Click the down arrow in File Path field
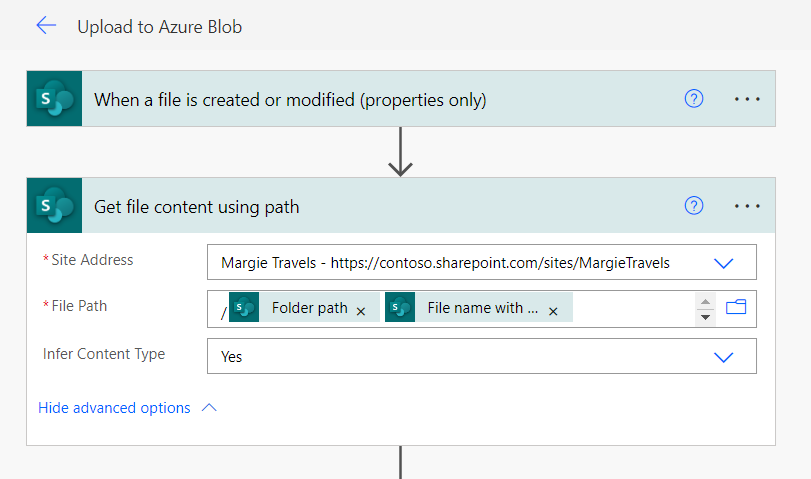811x479 pixels. pyautogui.click(x=705, y=316)
